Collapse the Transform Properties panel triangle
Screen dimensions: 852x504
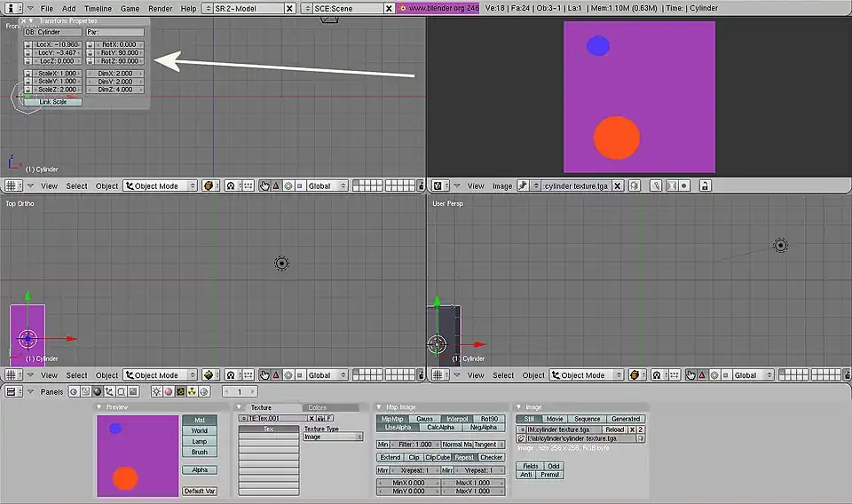(32, 20)
